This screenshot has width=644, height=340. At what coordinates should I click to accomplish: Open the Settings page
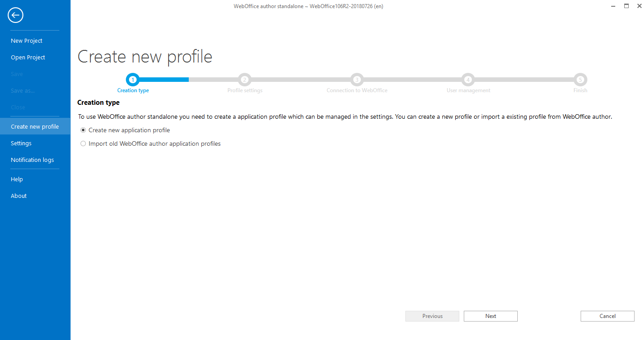point(21,143)
